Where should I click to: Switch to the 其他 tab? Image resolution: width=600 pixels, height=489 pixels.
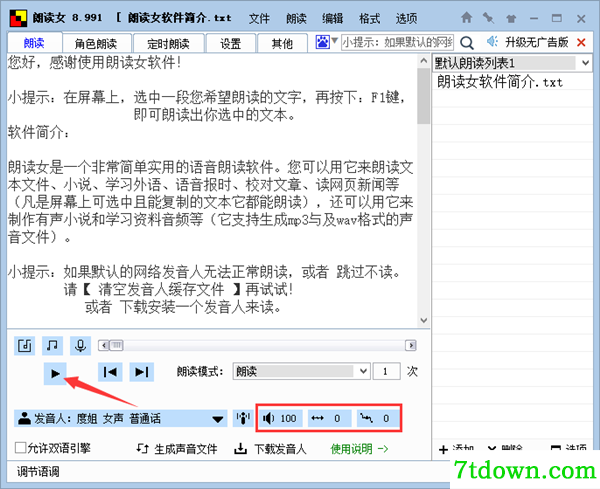click(282, 43)
